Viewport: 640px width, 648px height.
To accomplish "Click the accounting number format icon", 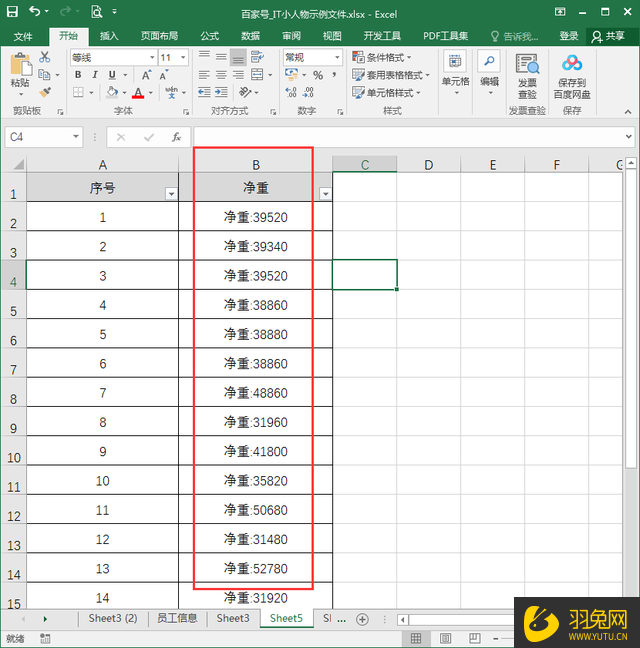I will (292, 75).
